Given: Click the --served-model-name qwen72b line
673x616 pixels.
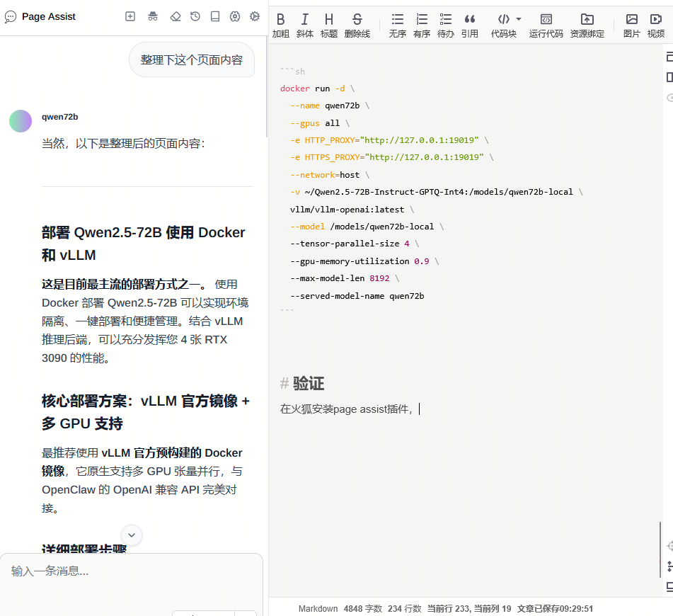Looking at the screenshot, I should [x=357, y=296].
